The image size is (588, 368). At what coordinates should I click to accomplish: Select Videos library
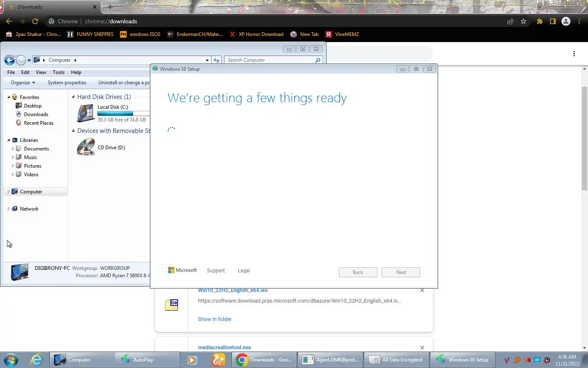tap(31, 175)
